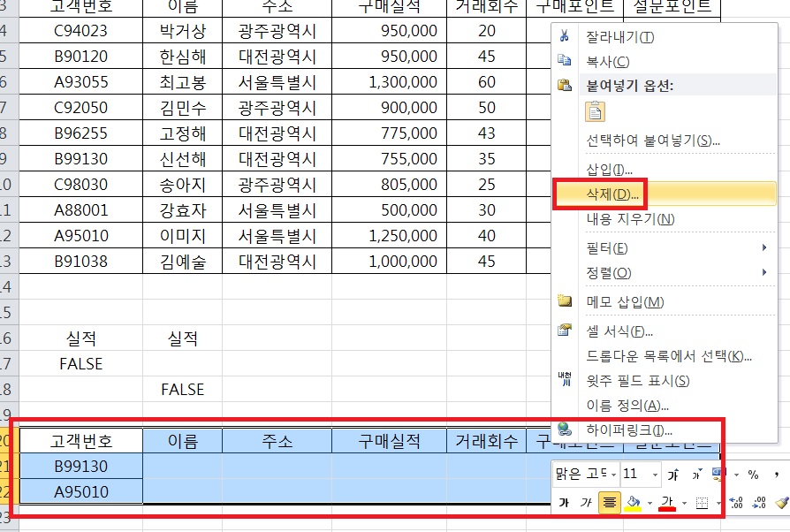Select the format painter brush icon
Screen dimensions: 790x532
780,503
